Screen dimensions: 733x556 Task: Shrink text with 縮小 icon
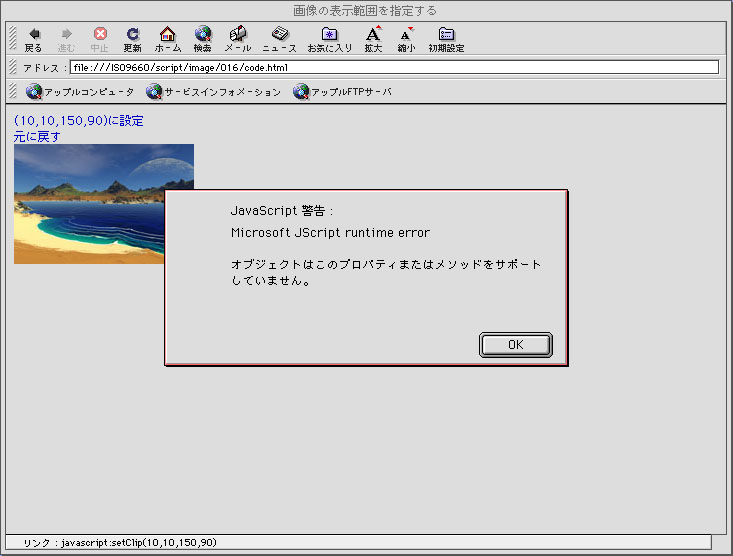(406, 34)
